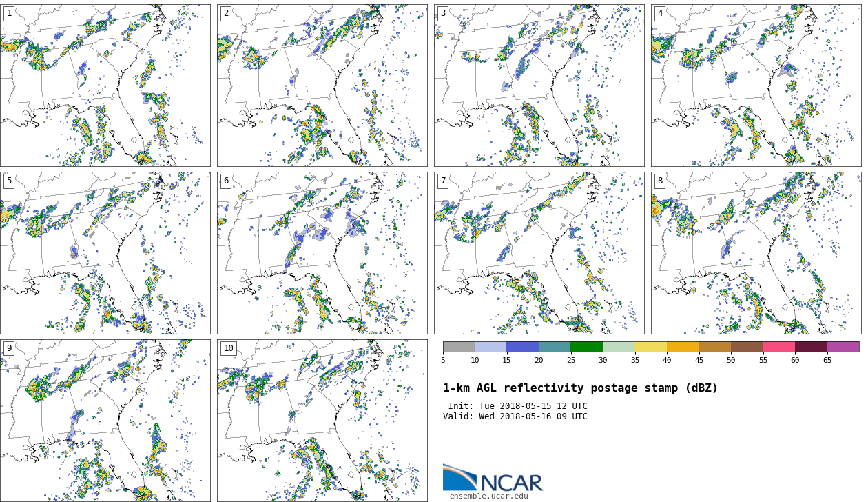Screen dimensions: 868x502
Task: Open ensemble member 1 reflectivity map
Action: coord(105,85)
